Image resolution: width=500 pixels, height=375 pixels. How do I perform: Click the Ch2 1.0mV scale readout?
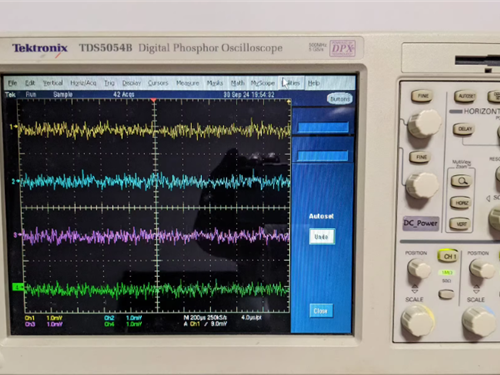pos(123,318)
